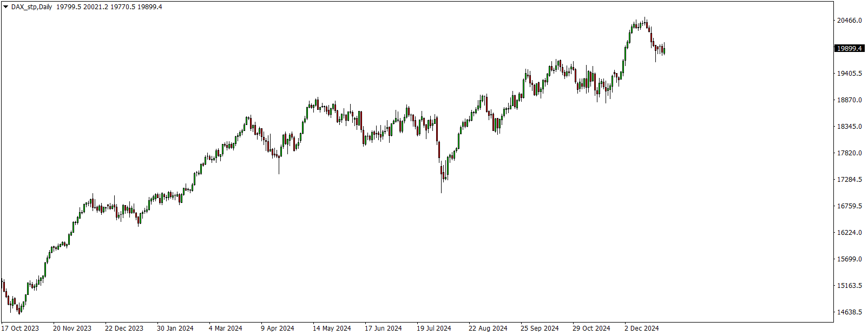Screen dimensions: 868x335
Task: Click the 15163.5 price axis label
Action: (x=849, y=286)
